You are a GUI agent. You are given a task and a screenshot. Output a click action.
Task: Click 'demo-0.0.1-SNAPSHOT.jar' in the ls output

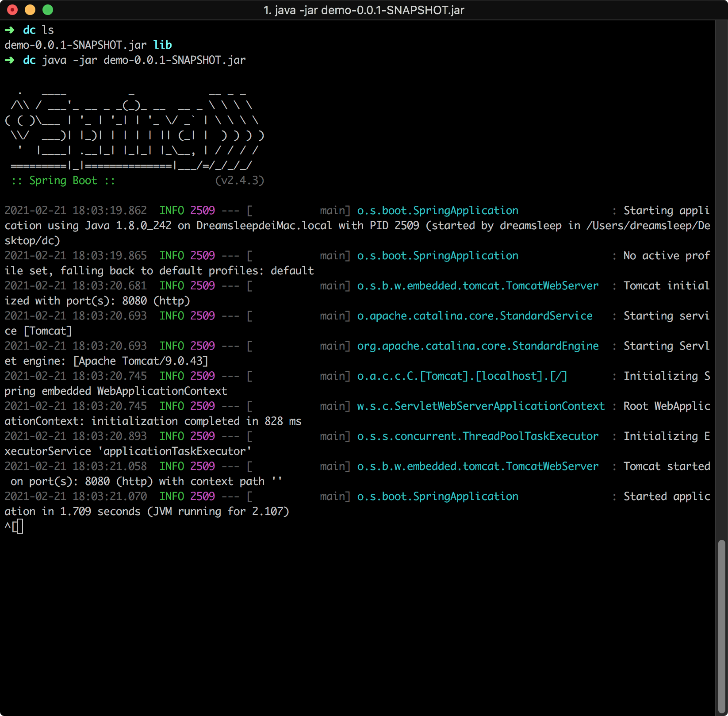(76, 45)
